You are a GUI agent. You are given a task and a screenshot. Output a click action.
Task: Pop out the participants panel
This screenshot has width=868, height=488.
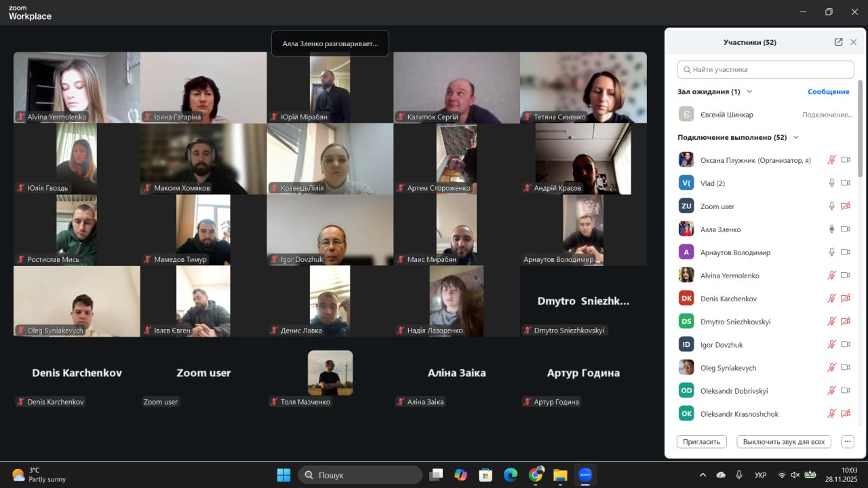tap(838, 42)
